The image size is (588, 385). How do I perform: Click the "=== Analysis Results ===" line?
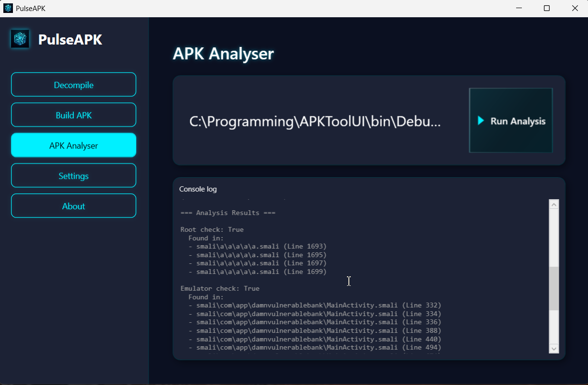click(228, 213)
